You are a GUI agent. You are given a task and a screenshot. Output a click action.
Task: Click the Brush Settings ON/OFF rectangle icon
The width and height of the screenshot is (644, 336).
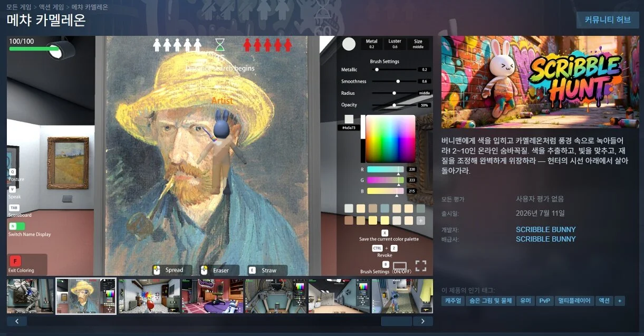click(400, 265)
